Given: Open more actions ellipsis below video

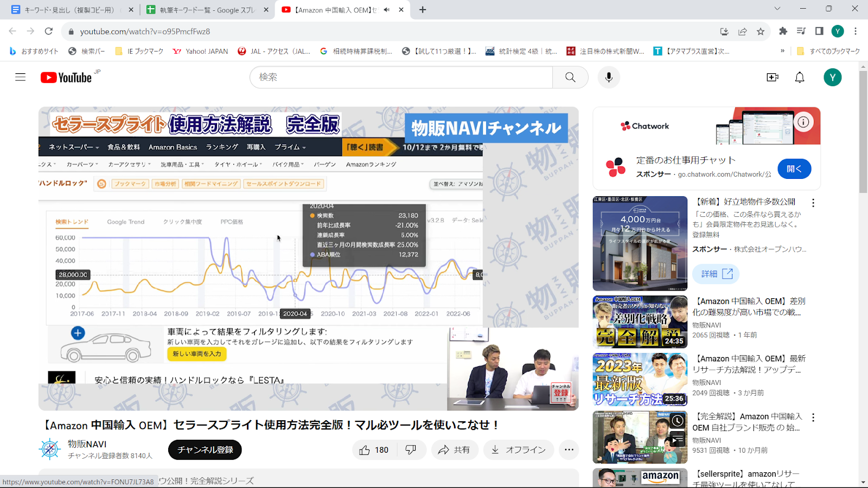Looking at the screenshot, I should 569,450.
